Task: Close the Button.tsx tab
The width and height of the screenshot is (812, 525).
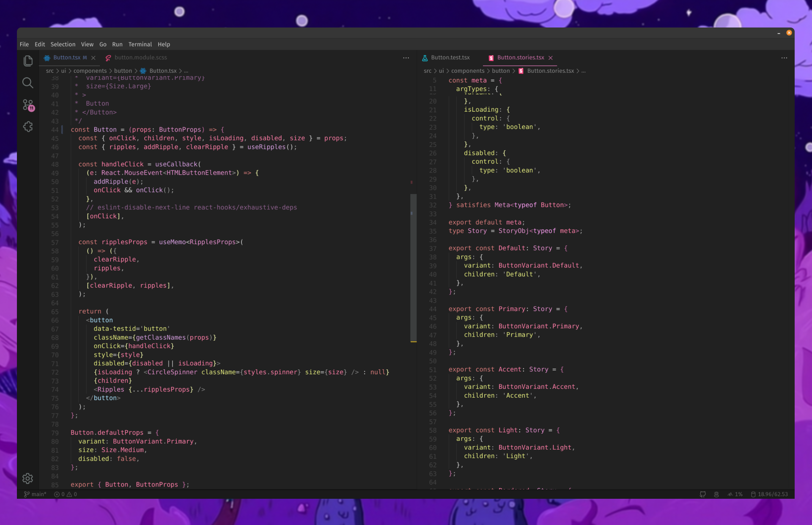Action: [x=93, y=58]
